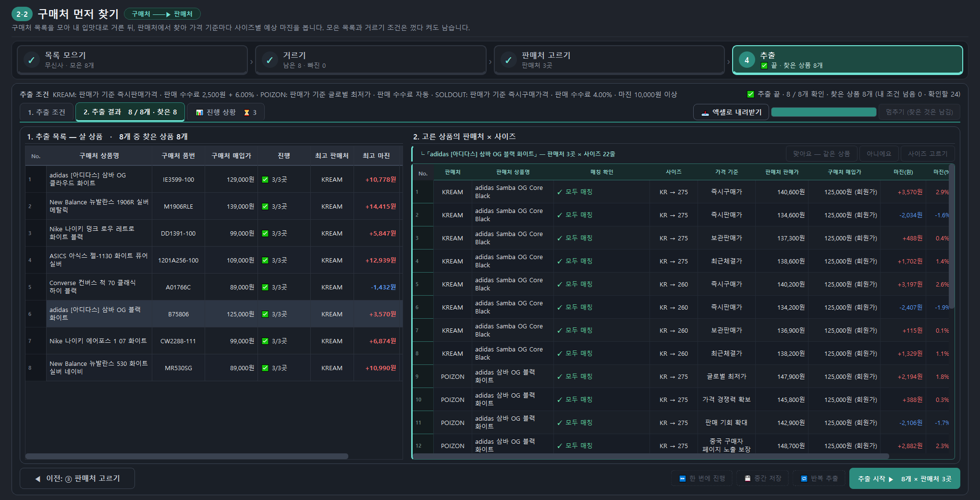This screenshot has height=500, width=980.
Task: Click the extraction progress bar
Action: tap(823, 112)
